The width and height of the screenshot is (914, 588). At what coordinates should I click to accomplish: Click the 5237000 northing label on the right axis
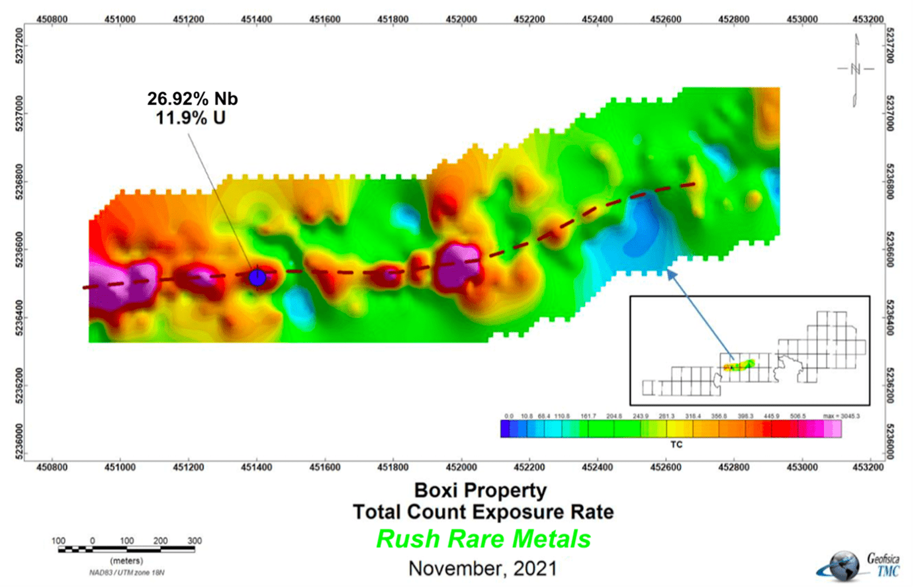pyautogui.click(x=890, y=113)
